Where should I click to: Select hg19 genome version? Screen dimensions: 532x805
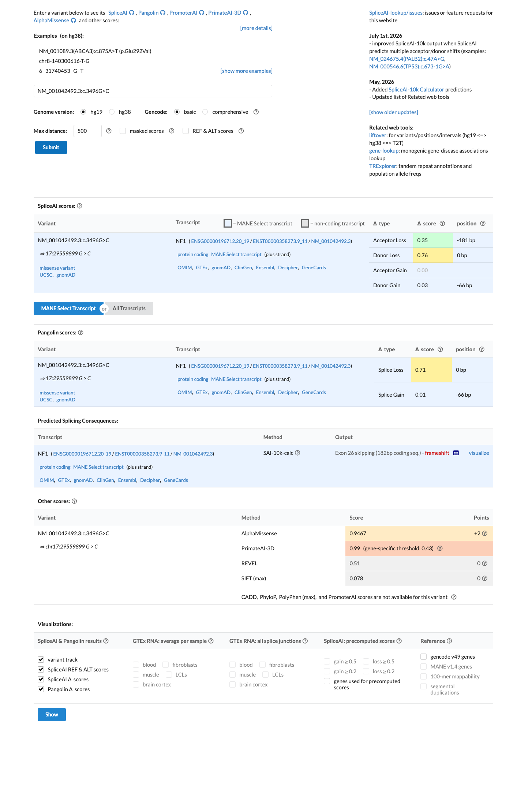click(x=83, y=112)
